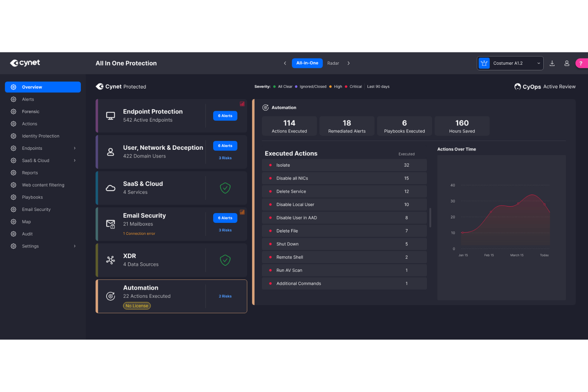Click the download icon in top bar
The width and height of the screenshot is (588, 392).
[x=552, y=63]
